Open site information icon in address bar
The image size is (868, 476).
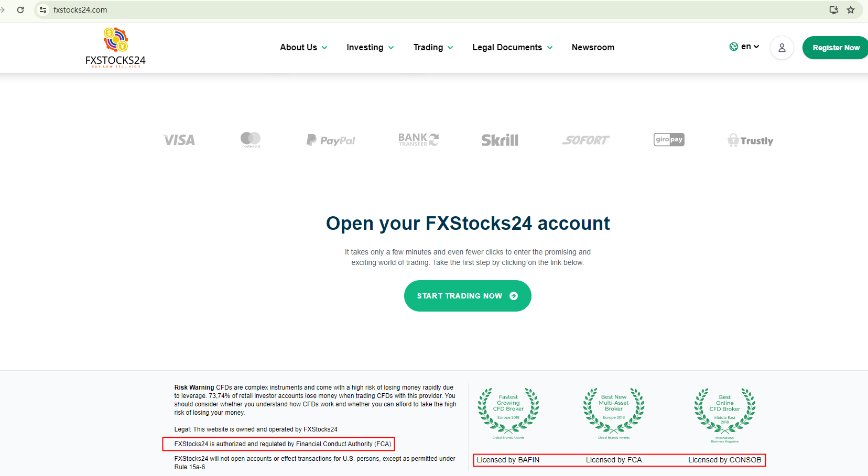[43, 10]
